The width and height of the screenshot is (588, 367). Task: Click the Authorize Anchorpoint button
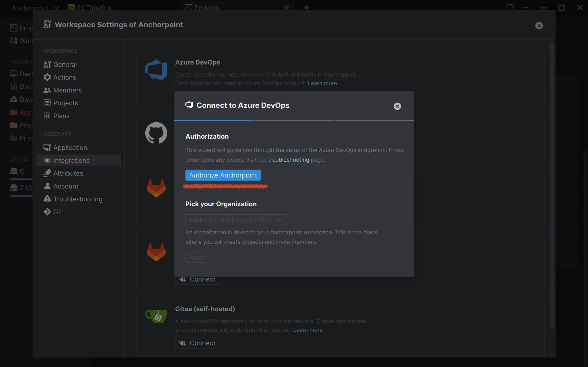pos(223,175)
